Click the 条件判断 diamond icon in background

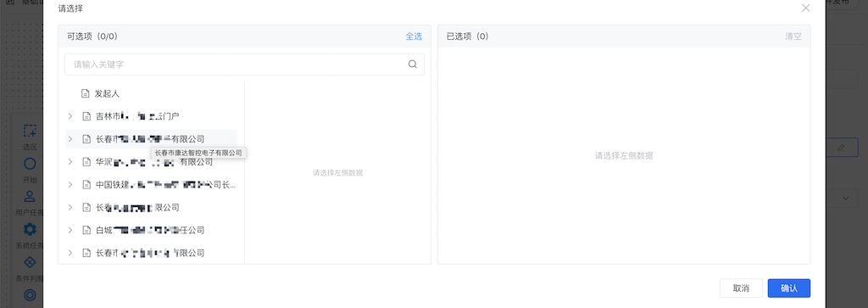click(x=30, y=262)
